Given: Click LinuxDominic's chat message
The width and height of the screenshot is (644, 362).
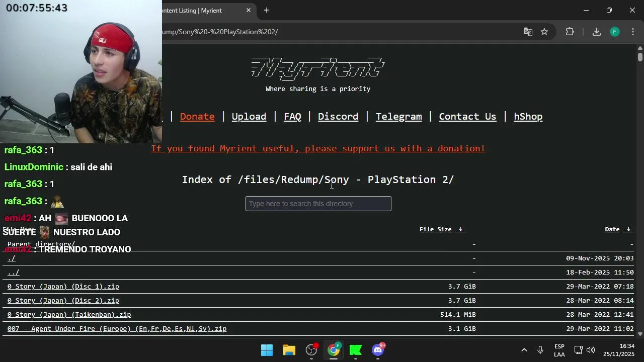Looking at the screenshot, I should tap(58, 167).
